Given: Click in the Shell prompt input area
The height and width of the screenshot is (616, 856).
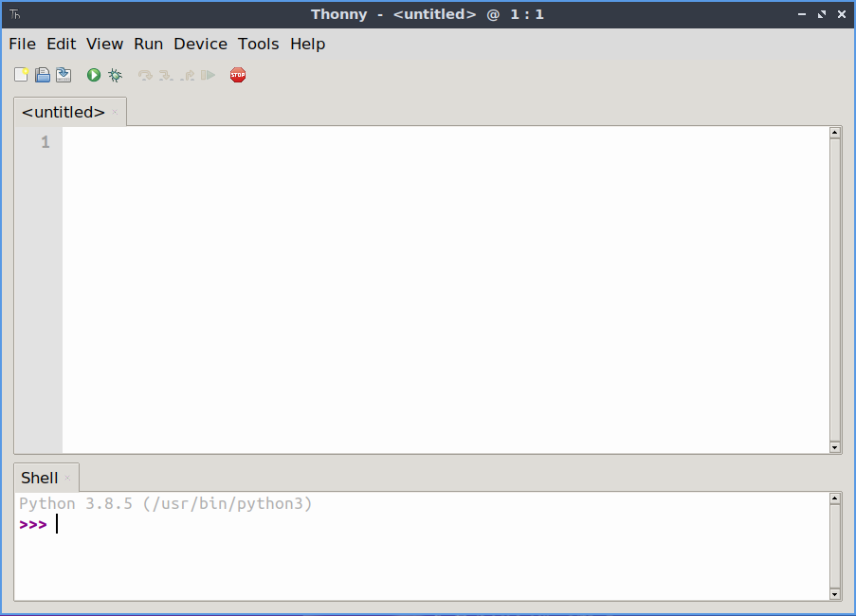Looking at the screenshot, I should point(379,524).
